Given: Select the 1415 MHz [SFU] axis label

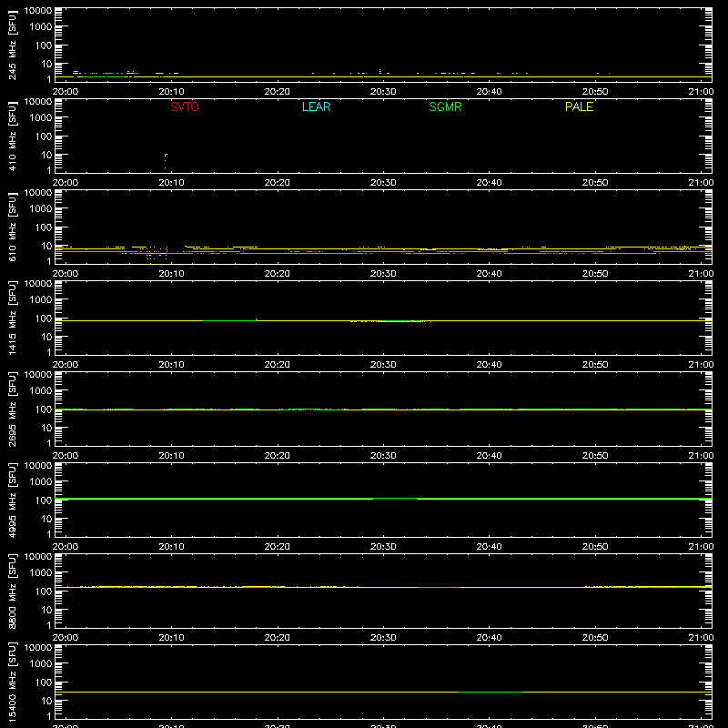Looking at the screenshot, I should click(13, 318).
